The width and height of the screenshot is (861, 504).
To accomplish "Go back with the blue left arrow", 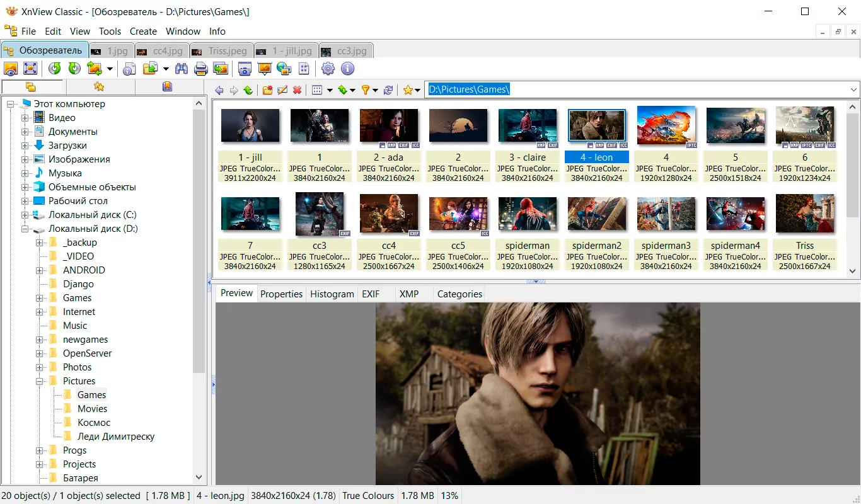I will coord(219,90).
